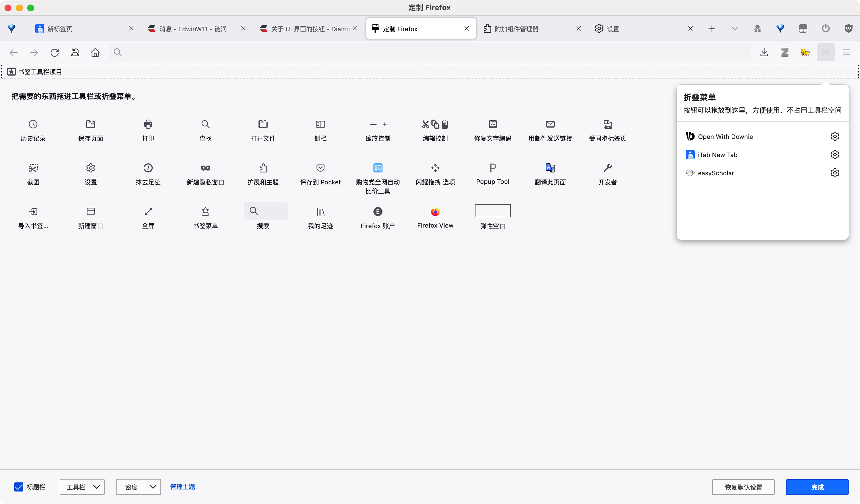Click the 翻译此页面 icon
The width and height of the screenshot is (860, 504).
click(549, 173)
